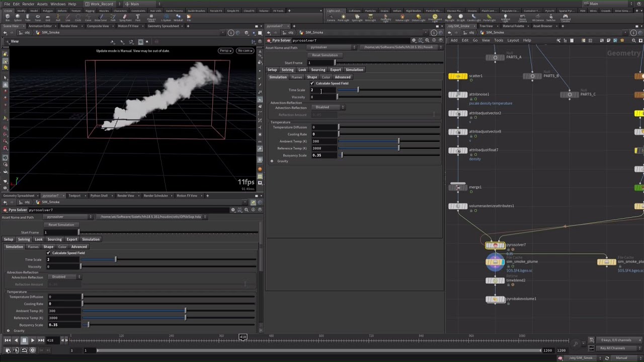Toggle Calculate Speed Field in lower pane
The height and width of the screenshot is (362, 644).
pyautogui.click(x=48, y=253)
